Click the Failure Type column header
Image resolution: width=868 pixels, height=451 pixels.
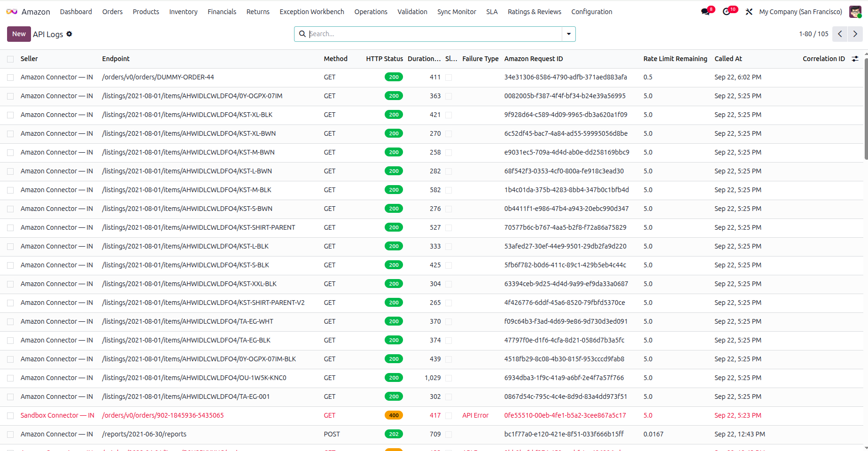pyautogui.click(x=480, y=59)
